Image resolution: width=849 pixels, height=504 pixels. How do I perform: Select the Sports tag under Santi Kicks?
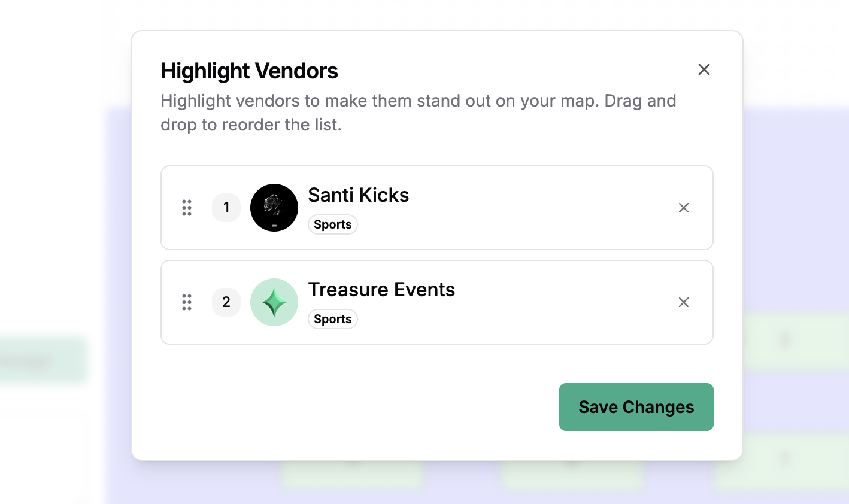(332, 224)
